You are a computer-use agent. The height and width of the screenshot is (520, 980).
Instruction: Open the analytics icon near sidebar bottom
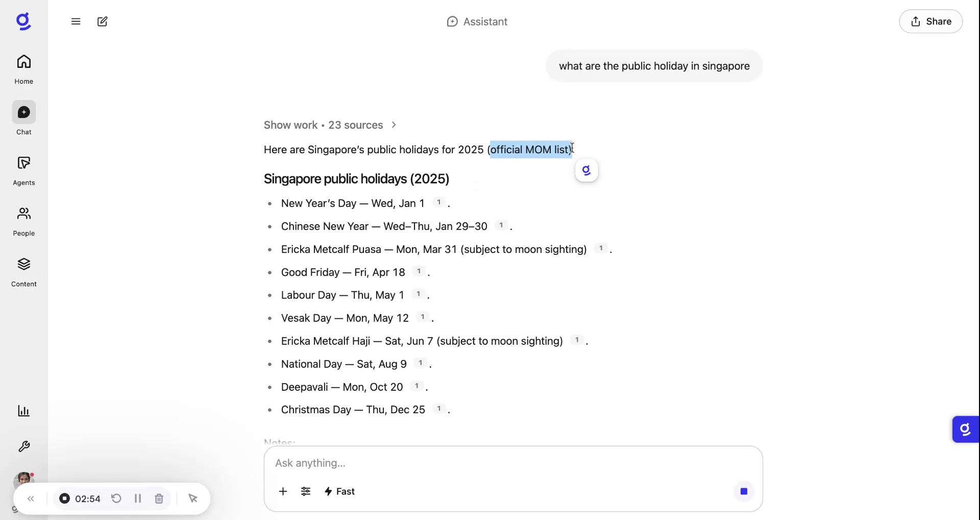pos(23,411)
